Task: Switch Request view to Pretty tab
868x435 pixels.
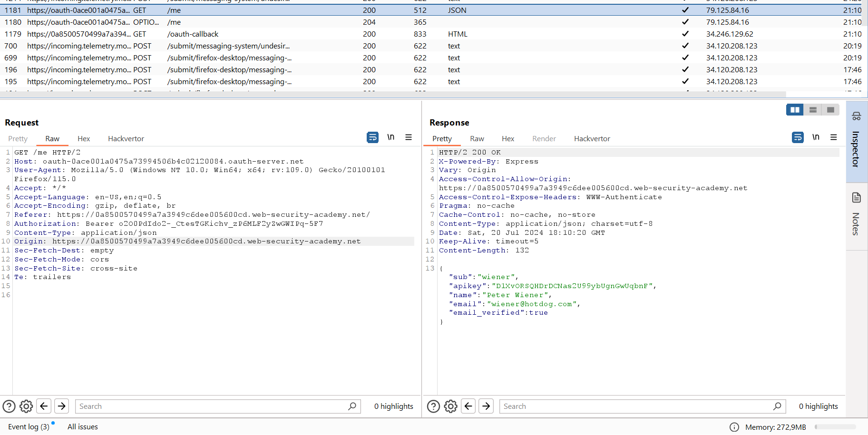Action: tap(18, 139)
